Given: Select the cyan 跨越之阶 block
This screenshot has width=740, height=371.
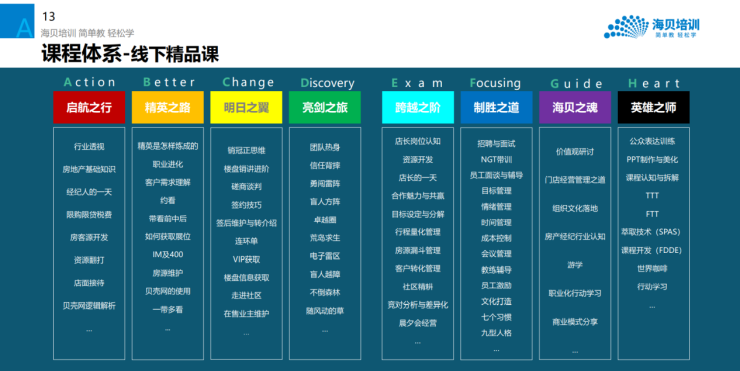Looking at the screenshot, I should 418,108.
